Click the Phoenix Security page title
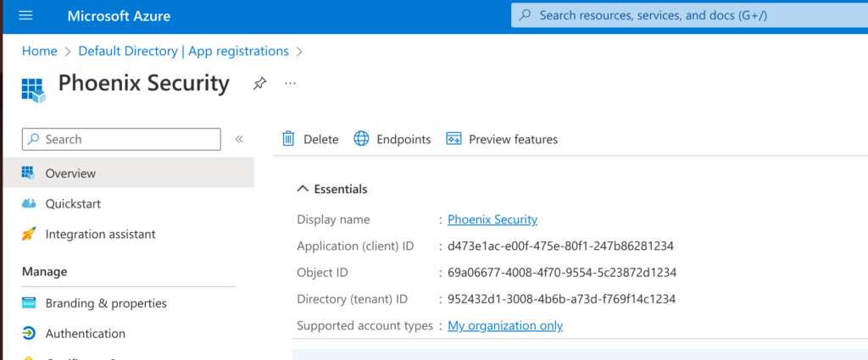This screenshot has width=868, height=360. click(143, 84)
